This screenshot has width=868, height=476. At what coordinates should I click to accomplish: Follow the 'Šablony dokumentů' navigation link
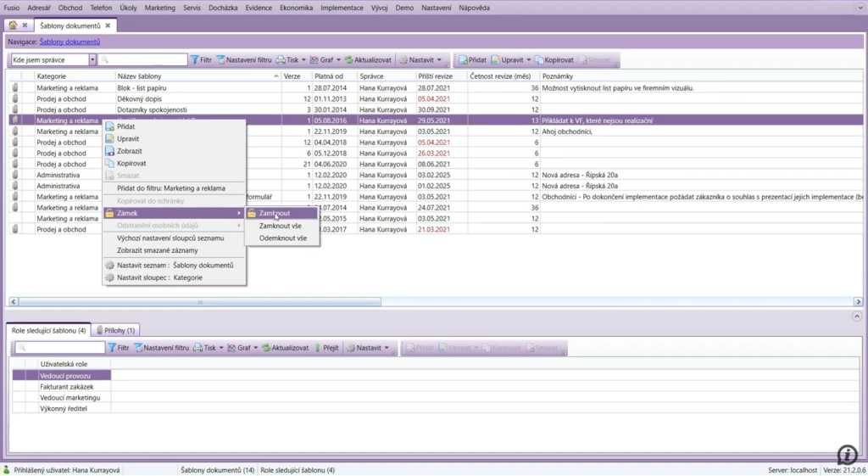(70, 42)
